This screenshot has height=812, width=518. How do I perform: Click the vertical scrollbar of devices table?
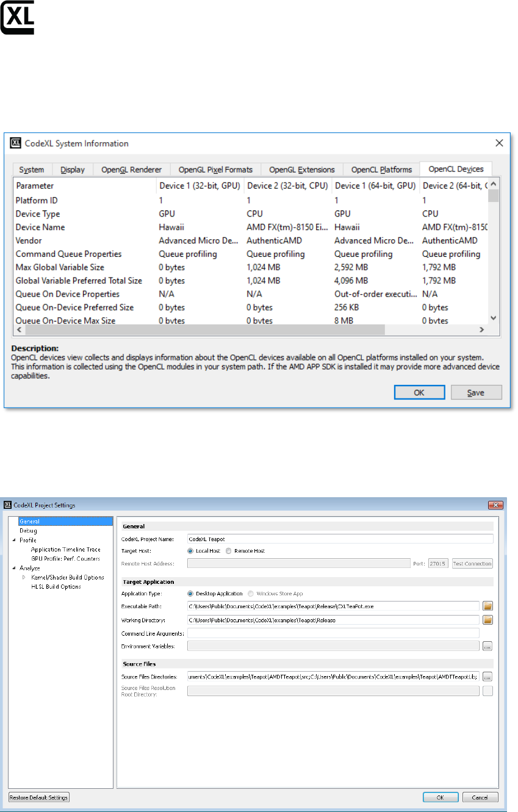(x=494, y=195)
